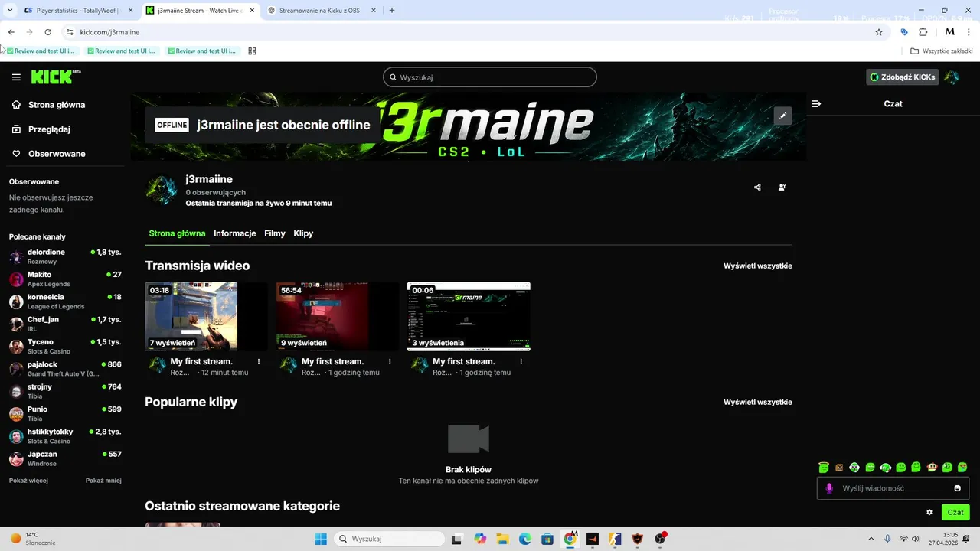This screenshot has height=551, width=980.
Task: Open the 03:18 video thumbnail
Action: (x=207, y=316)
